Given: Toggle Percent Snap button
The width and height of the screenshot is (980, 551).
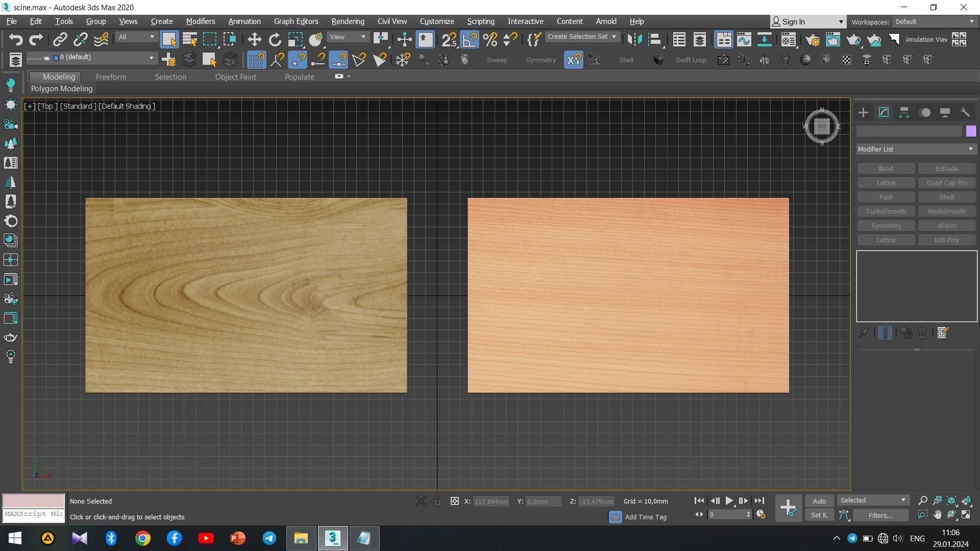Looking at the screenshot, I should point(490,40).
